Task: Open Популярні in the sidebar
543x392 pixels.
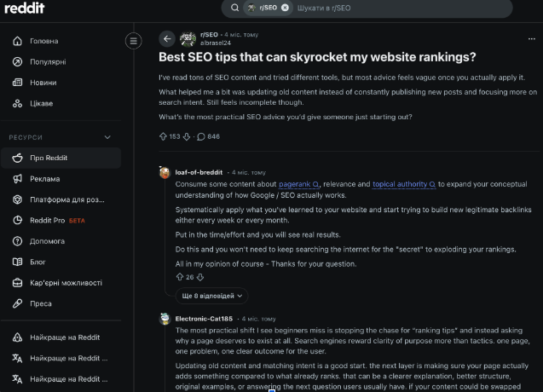Action: 61,61
